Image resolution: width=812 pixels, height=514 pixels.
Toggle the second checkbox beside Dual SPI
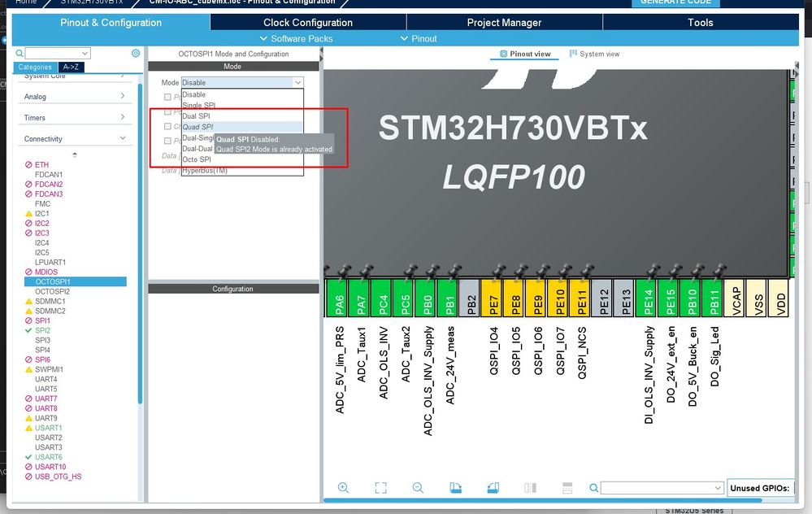167,111
